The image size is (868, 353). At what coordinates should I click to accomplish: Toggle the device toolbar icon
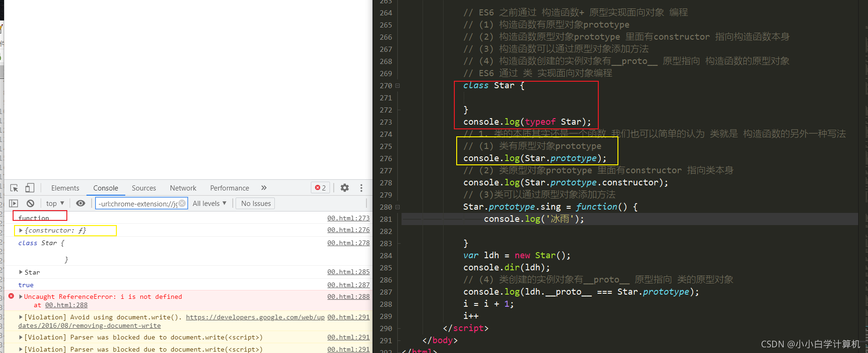click(29, 188)
